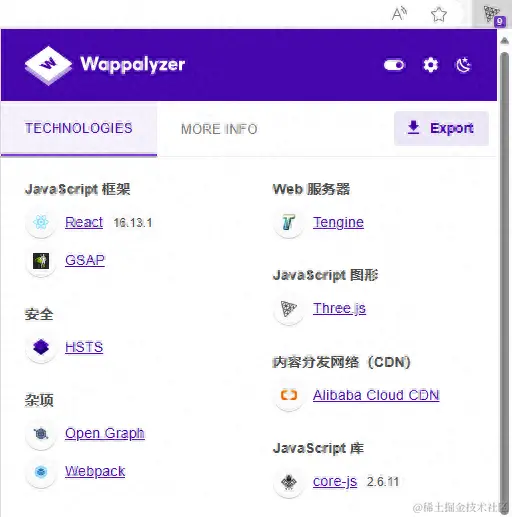Click the 杂项 category heading

click(39, 401)
